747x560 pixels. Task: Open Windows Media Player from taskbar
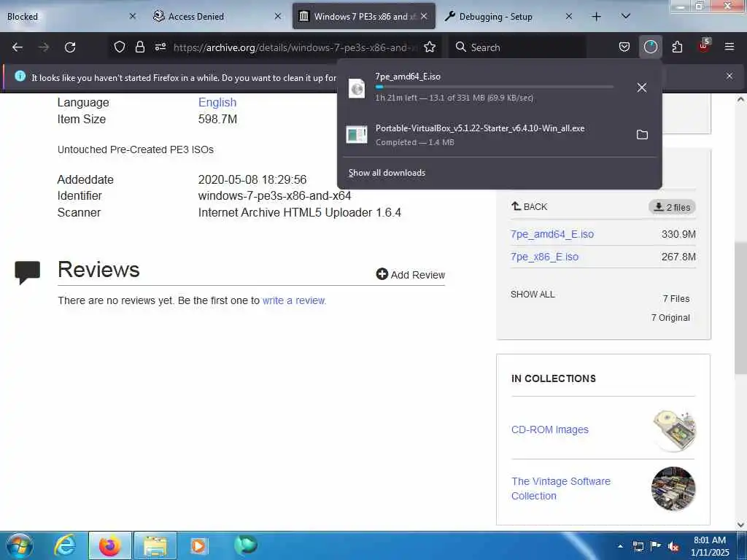(198, 545)
